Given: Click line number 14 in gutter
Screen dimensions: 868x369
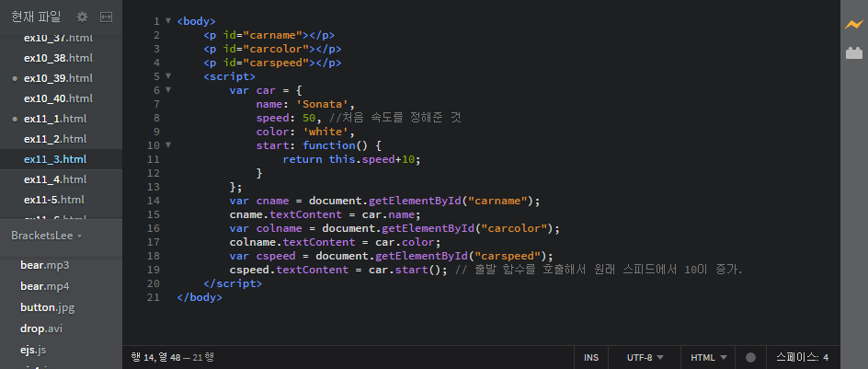Looking at the screenshot, I should click(x=154, y=201).
